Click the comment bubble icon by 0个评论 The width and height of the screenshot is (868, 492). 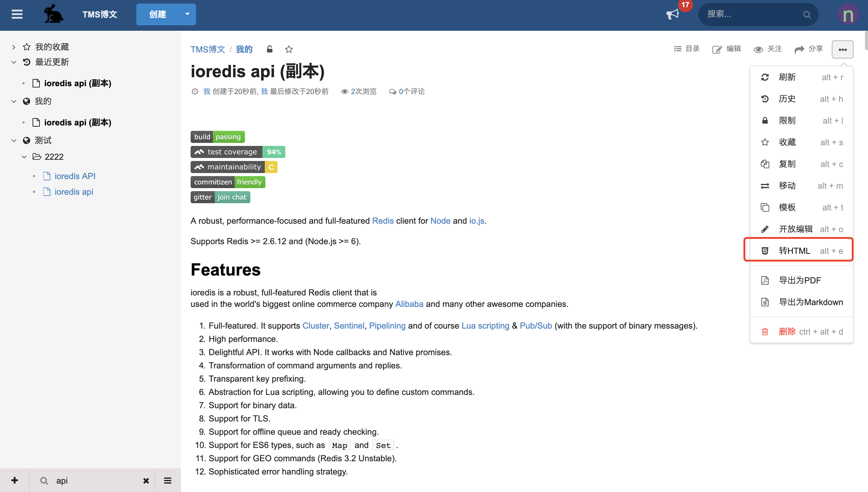[392, 92]
